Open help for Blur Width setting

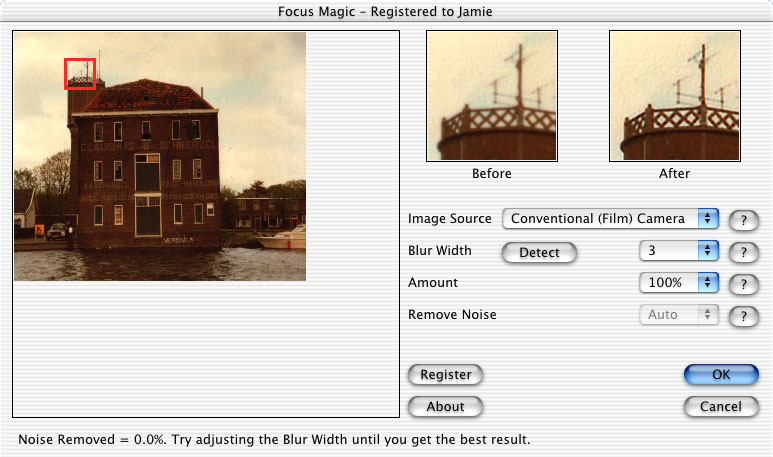click(x=743, y=252)
